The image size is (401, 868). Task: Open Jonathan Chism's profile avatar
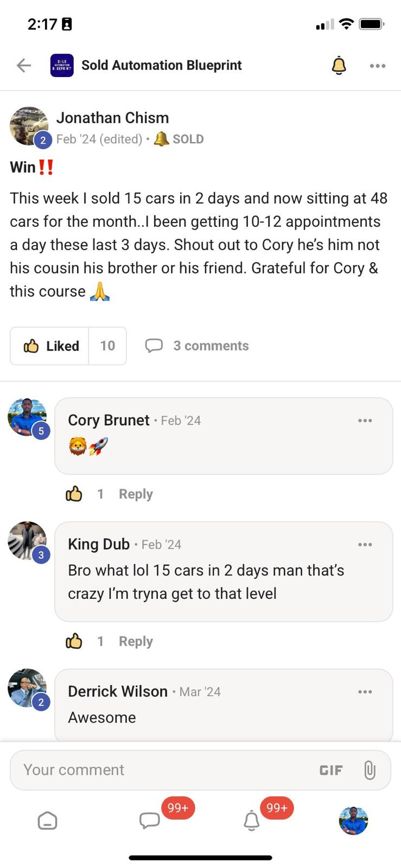(29, 126)
